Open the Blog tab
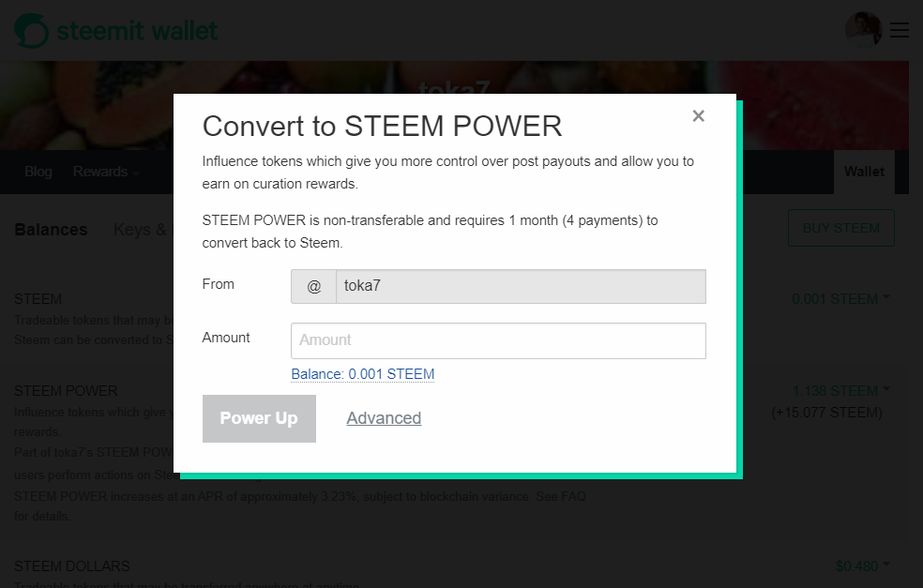Screen dimensions: 923x588 point(38,172)
